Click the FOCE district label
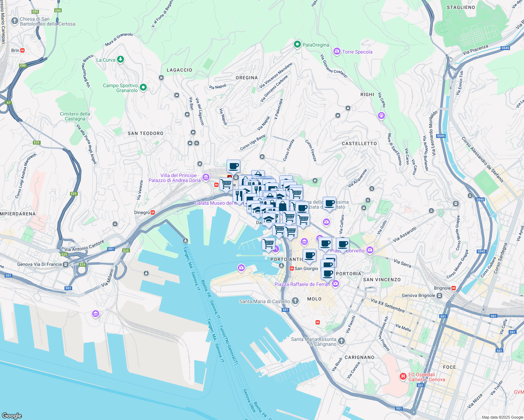Image resolution: width=524 pixels, height=420 pixels. tap(449, 367)
